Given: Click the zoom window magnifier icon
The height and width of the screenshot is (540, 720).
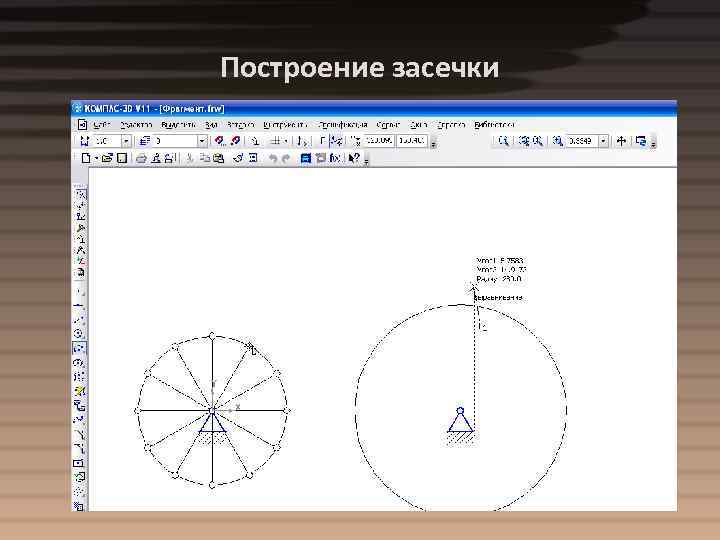Looking at the screenshot, I should tap(503, 141).
